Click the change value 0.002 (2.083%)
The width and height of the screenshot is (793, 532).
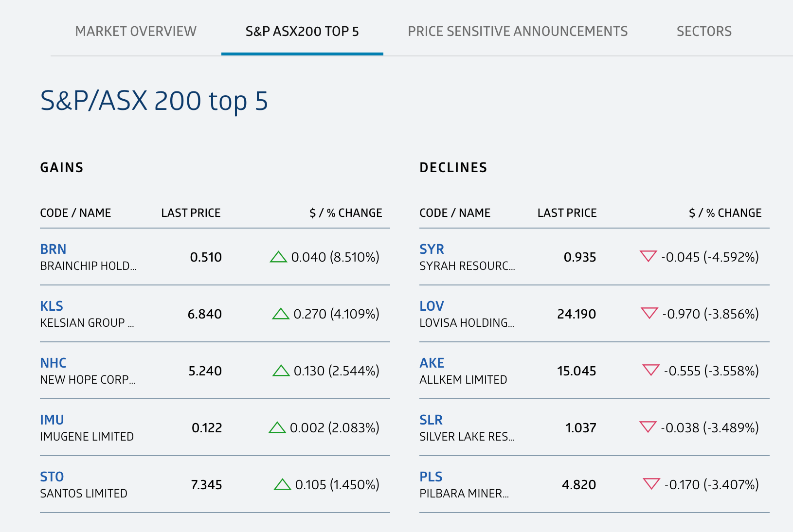click(x=335, y=428)
